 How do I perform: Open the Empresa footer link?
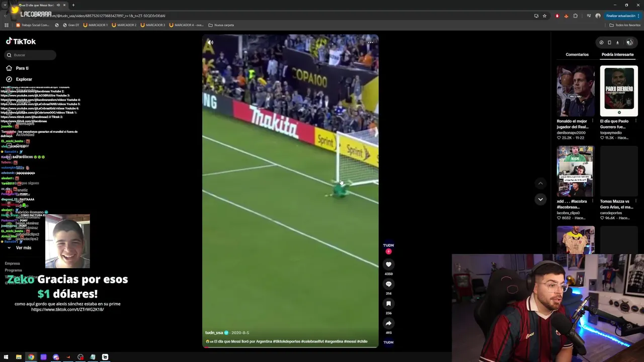(12, 263)
